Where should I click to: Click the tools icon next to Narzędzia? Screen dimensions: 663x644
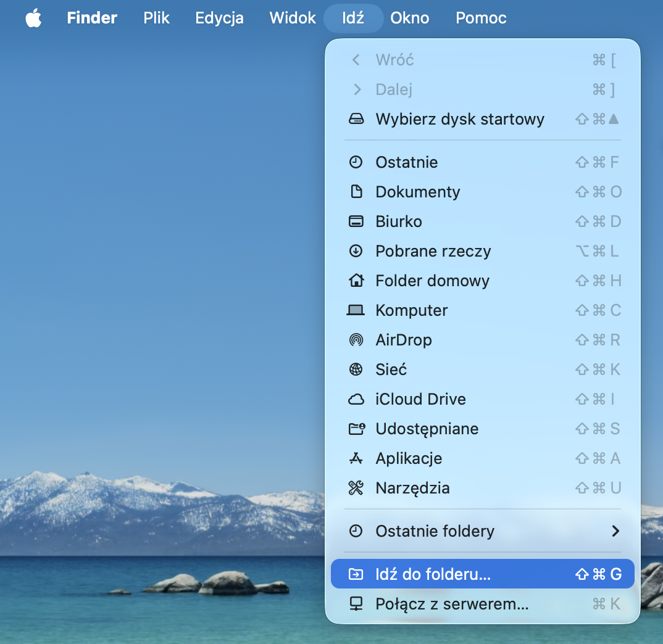click(356, 488)
